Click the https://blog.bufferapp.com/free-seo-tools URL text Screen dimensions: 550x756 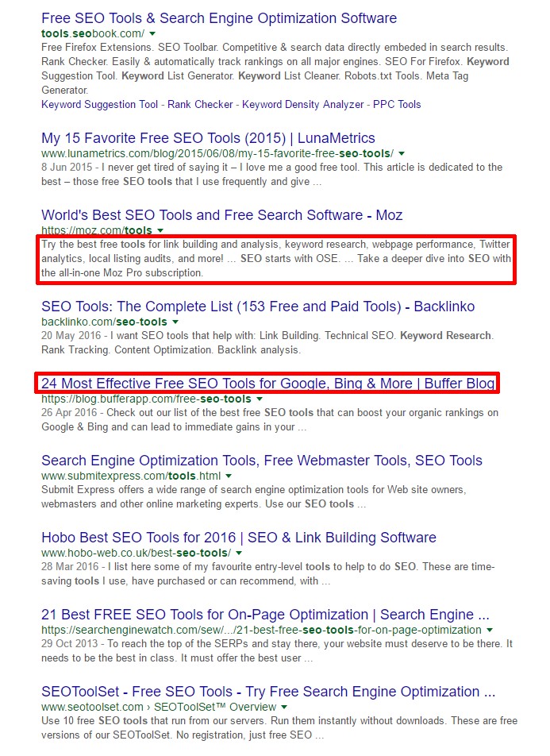146,399
